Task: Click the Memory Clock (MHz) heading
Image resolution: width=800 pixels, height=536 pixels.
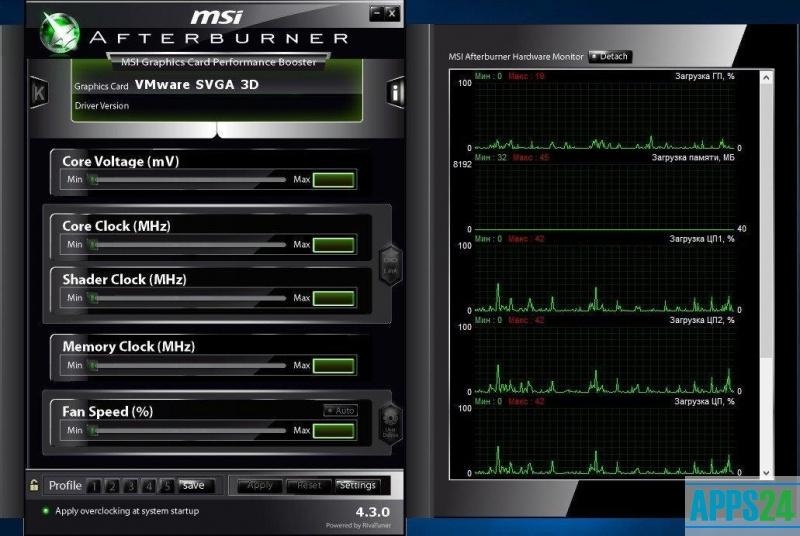Action: (129, 347)
